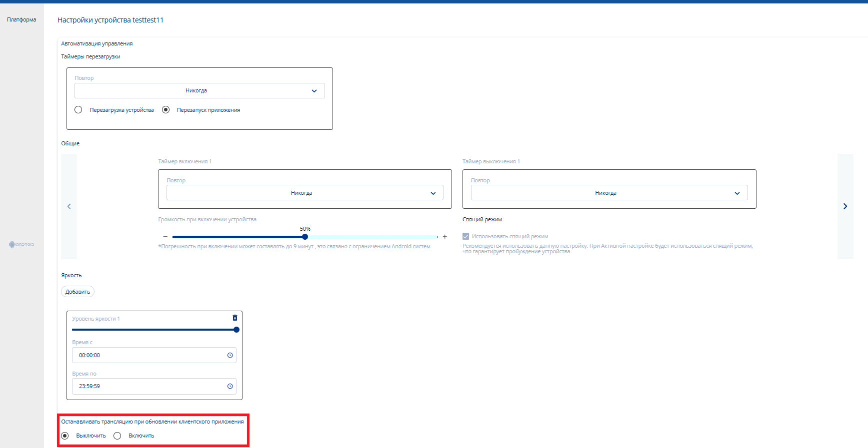Click the 'Добавить' brightness button
This screenshot has width=868, height=448.
tap(77, 292)
